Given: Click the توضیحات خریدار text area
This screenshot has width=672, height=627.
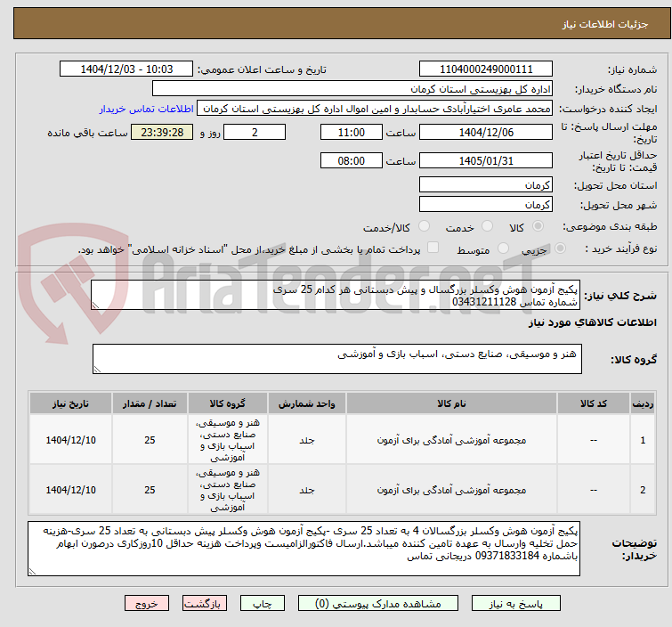Looking at the screenshot, I should pyautogui.click(x=304, y=549).
